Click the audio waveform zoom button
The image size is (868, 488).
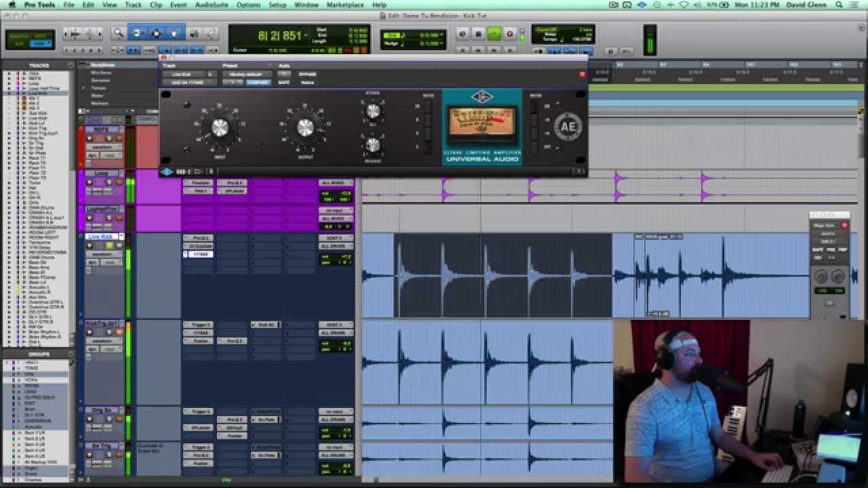tap(75, 34)
